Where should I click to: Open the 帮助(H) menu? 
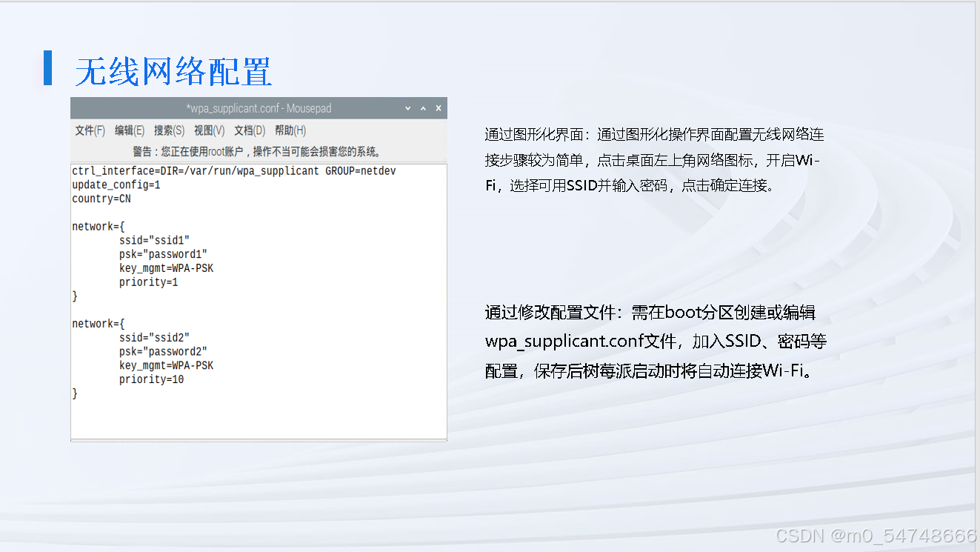290,130
